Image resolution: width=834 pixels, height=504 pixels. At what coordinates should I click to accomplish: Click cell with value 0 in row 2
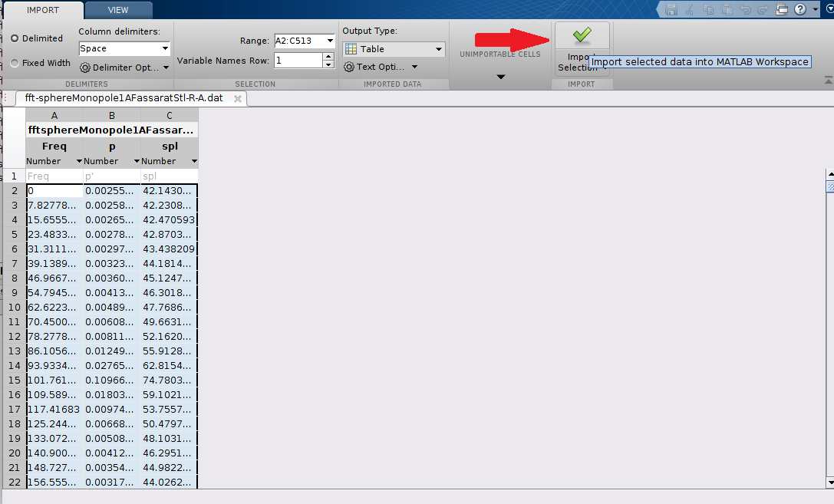[54, 190]
